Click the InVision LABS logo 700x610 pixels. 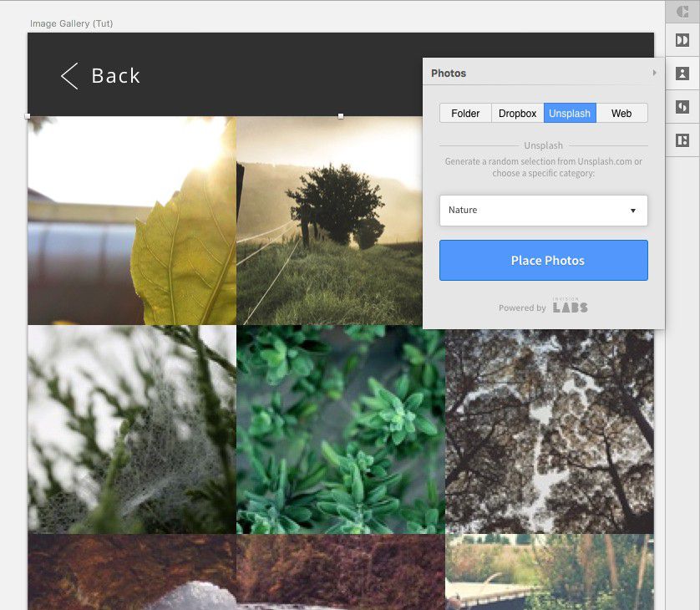point(570,306)
